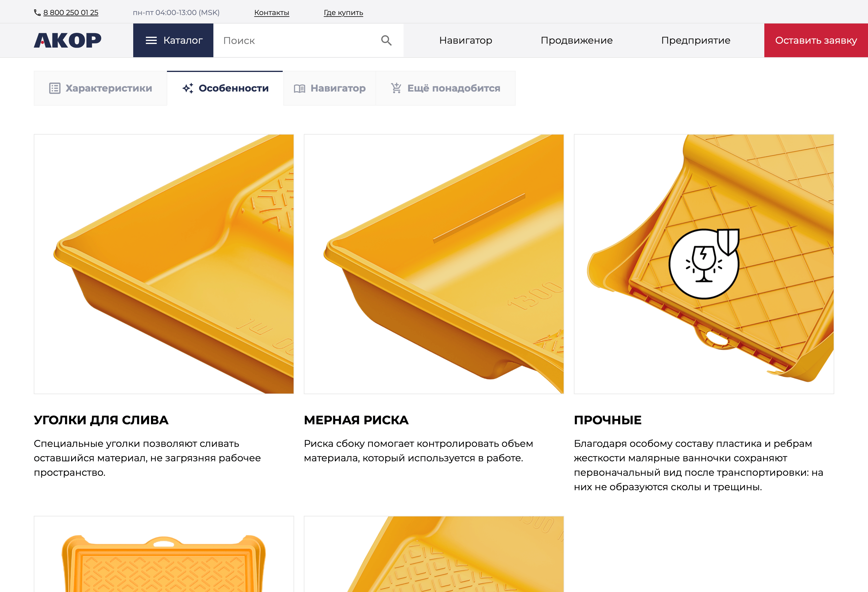Go to the AKOP logo homepage
The width and height of the screenshot is (868, 592).
[x=68, y=40]
